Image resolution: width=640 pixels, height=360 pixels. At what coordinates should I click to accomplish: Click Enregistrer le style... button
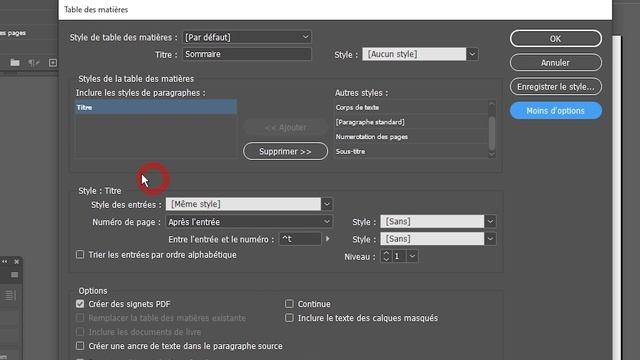(x=556, y=87)
